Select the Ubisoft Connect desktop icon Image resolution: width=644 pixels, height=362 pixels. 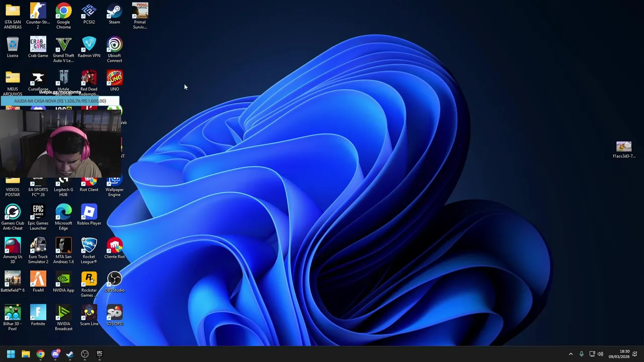(x=114, y=50)
